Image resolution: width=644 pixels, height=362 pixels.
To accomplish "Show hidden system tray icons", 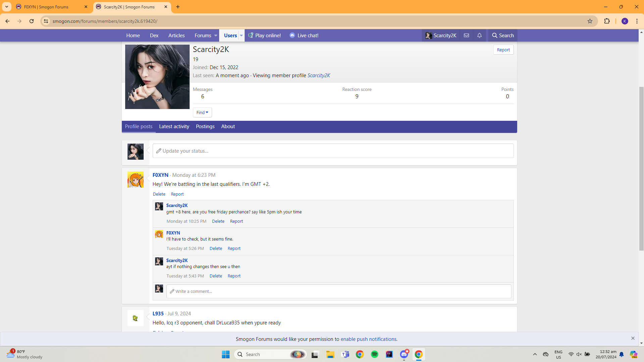I will pyautogui.click(x=535, y=354).
